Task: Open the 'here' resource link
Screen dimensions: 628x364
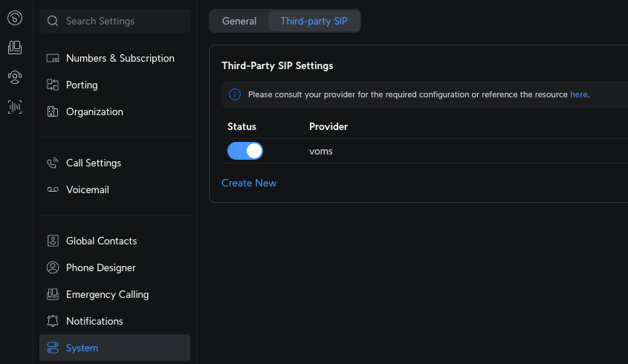Action: (578, 94)
